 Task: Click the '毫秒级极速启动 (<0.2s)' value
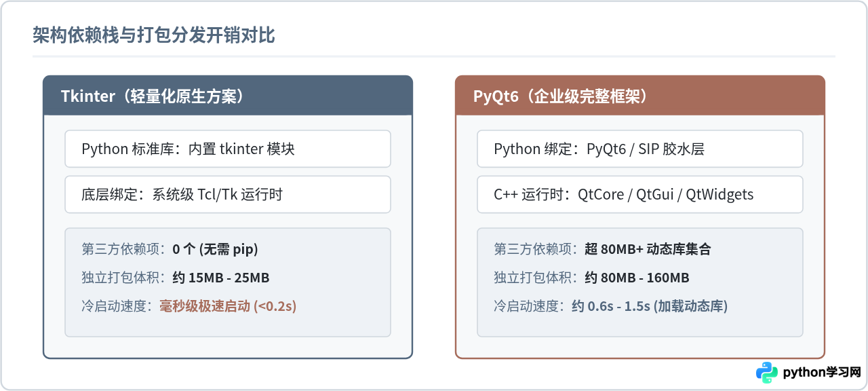coord(228,306)
